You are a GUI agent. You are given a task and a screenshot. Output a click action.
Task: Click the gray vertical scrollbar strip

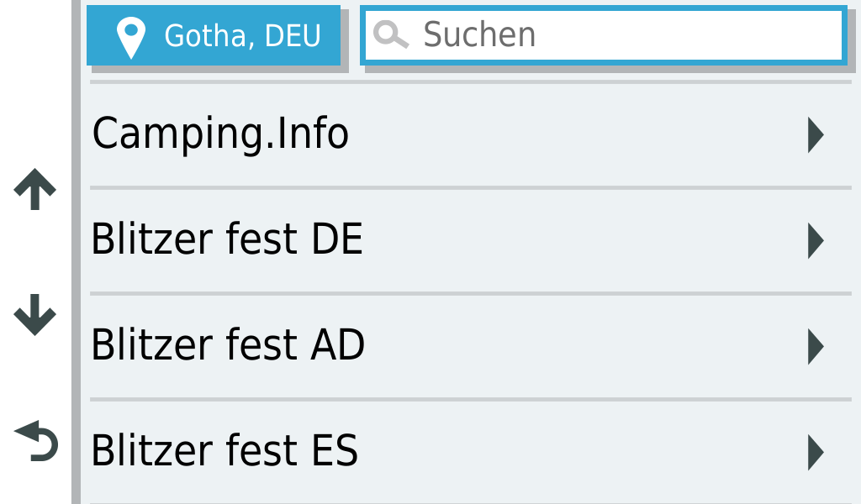77,252
